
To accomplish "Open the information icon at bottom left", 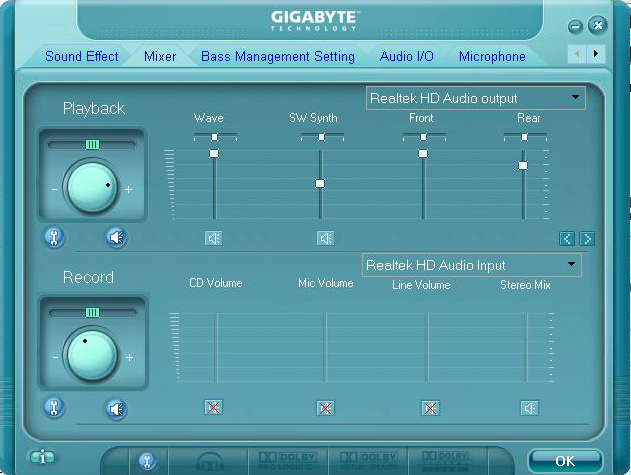I will coord(42,457).
